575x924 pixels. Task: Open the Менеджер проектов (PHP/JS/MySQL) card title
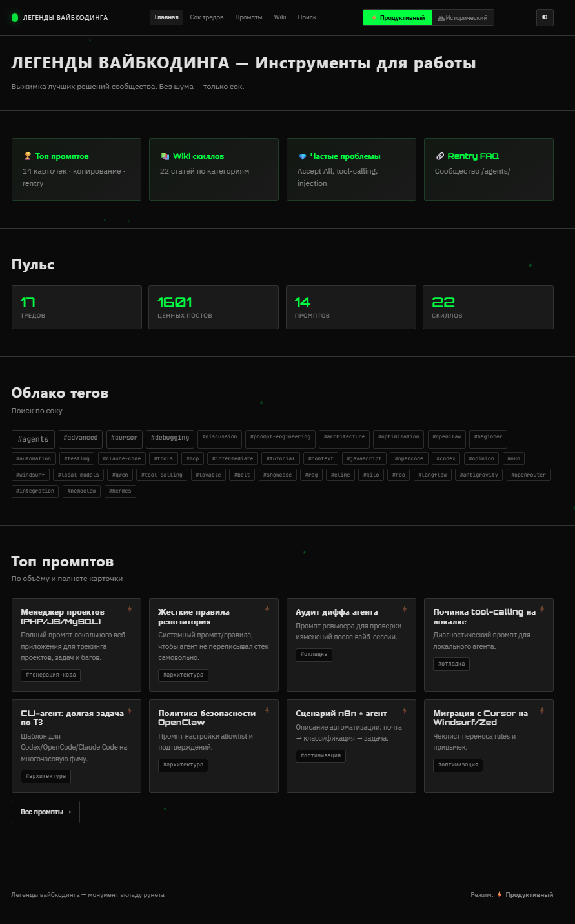pyautogui.click(x=63, y=617)
